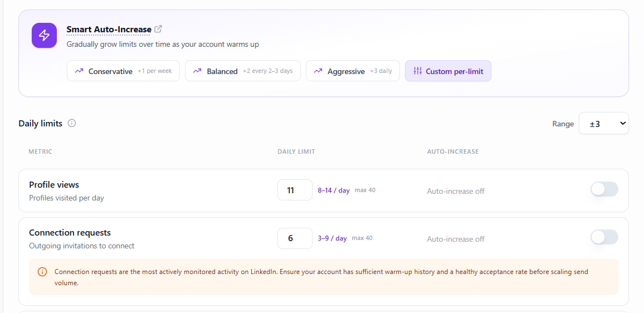Image resolution: width=644 pixels, height=313 pixels.
Task: Open the Smart Auto-Increase heading link
Action: tap(109, 30)
